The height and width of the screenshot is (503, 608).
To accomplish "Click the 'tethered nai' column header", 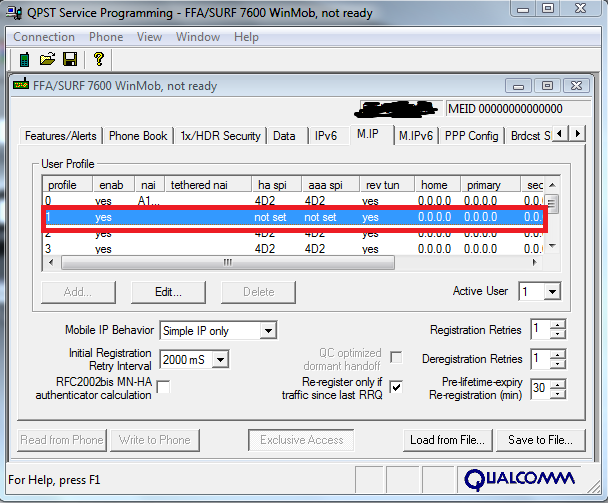I will (208, 185).
